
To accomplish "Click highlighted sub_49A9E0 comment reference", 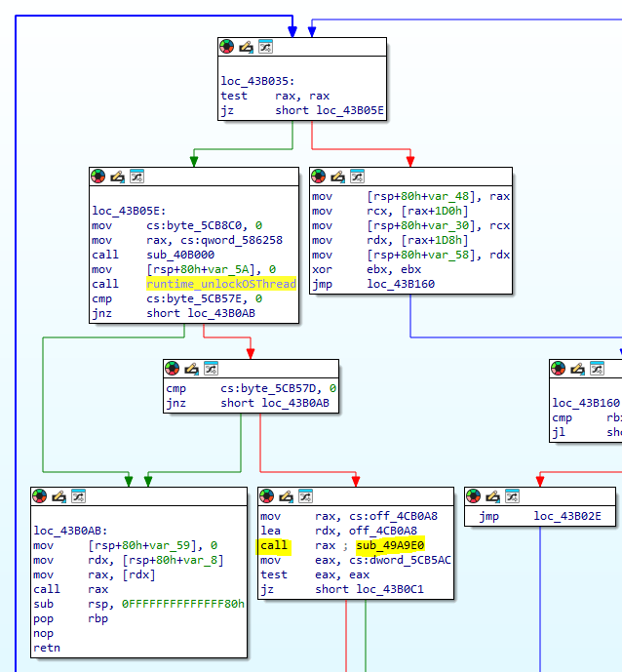I will (x=390, y=545).
